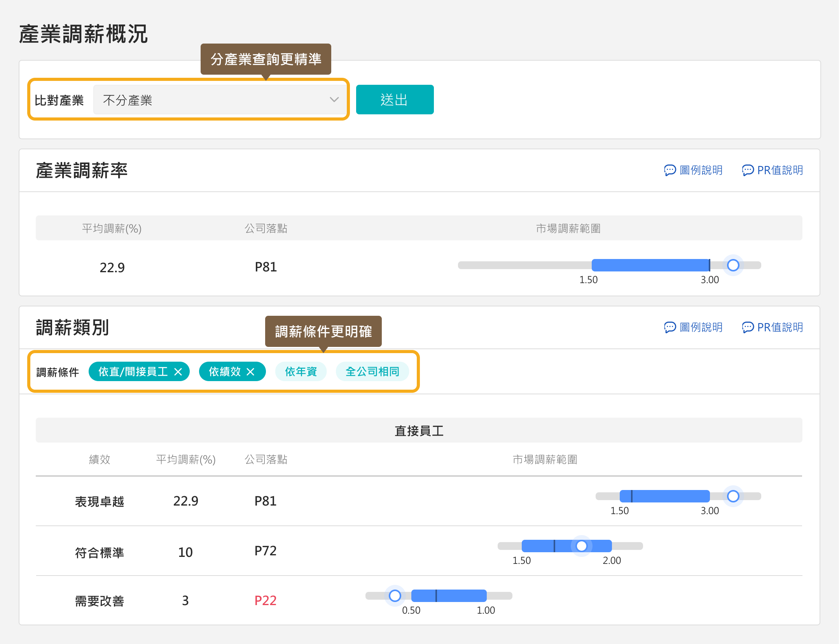Click the 表現卓越 row label
This screenshot has height=644, width=839.
tap(100, 501)
